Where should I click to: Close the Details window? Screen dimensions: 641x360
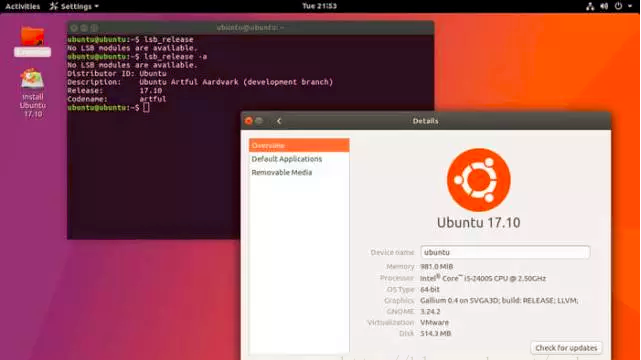coord(249,121)
